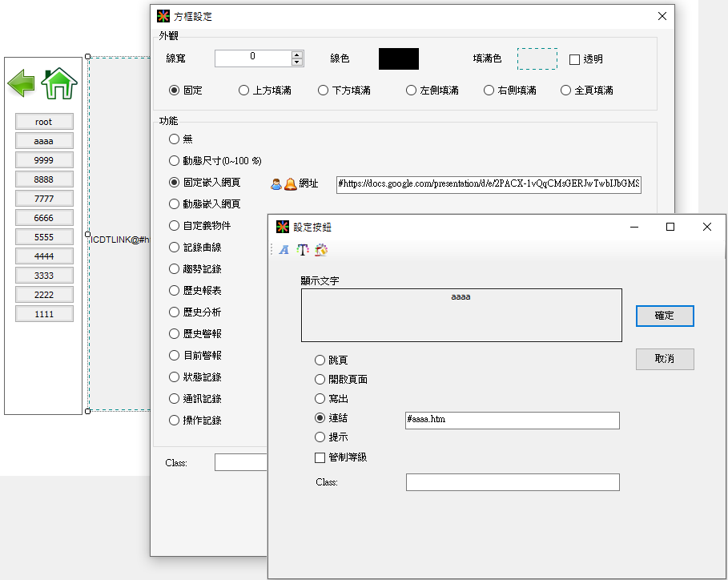Image resolution: width=728 pixels, height=580 pixels.
Task: Open font settings with the blue A icon
Action: pyautogui.click(x=284, y=250)
